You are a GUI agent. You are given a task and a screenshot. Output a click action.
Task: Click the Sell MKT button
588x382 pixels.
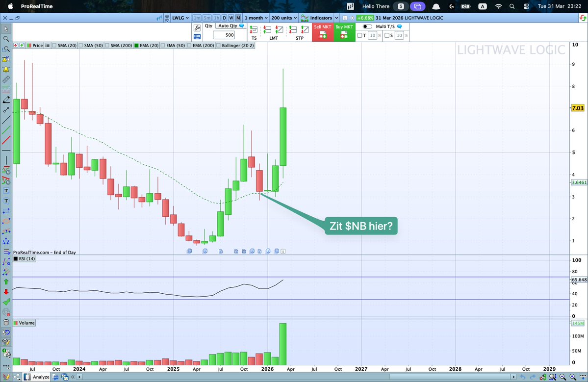323,32
